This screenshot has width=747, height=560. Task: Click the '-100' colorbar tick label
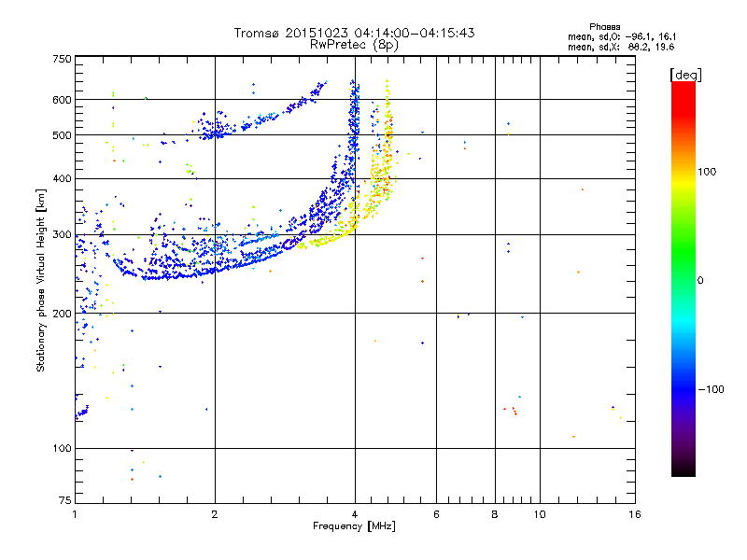[711, 389]
